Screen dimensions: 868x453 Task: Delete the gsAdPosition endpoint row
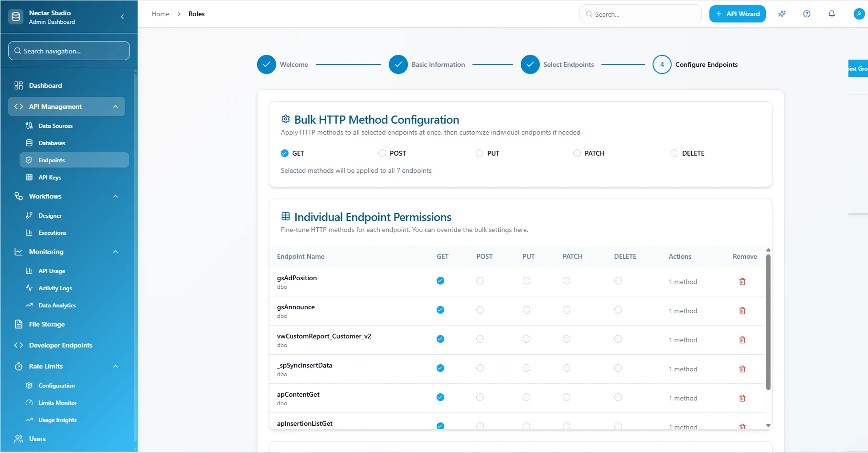click(742, 282)
